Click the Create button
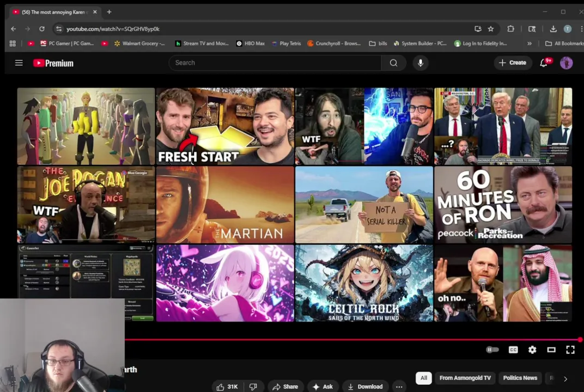 513,63
